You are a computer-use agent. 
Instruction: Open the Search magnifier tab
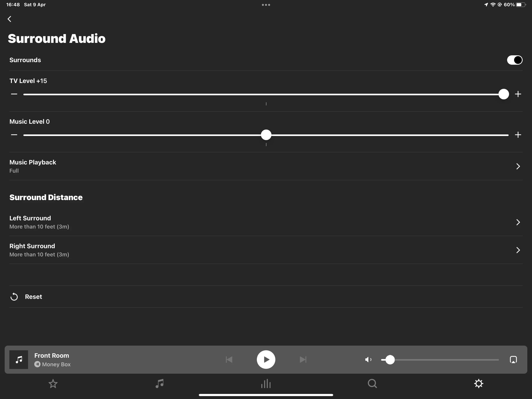coord(372,384)
